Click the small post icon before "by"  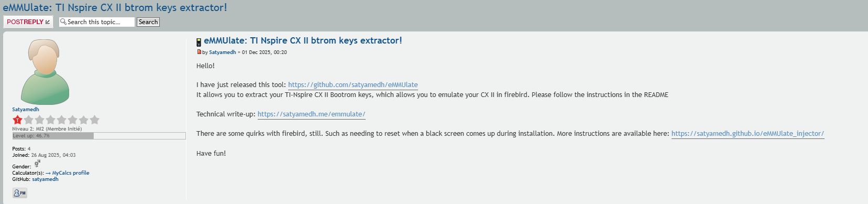click(199, 52)
